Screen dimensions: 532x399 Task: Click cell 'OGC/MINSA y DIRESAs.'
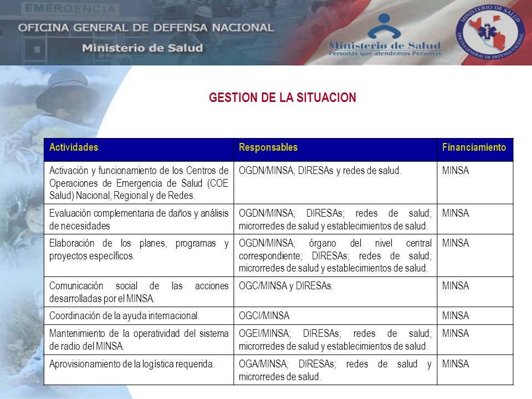point(335,292)
